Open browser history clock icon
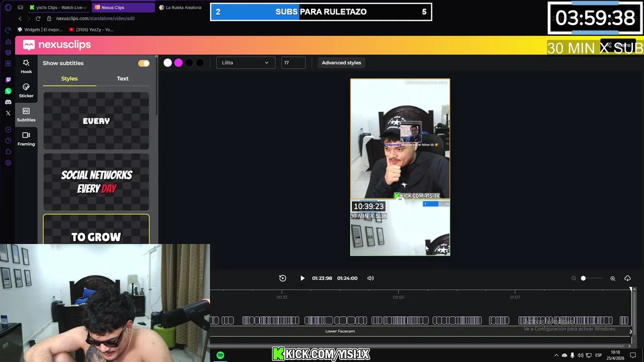Image resolution: width=644 pixels, height=362 pixels. (x=8, y=141)
